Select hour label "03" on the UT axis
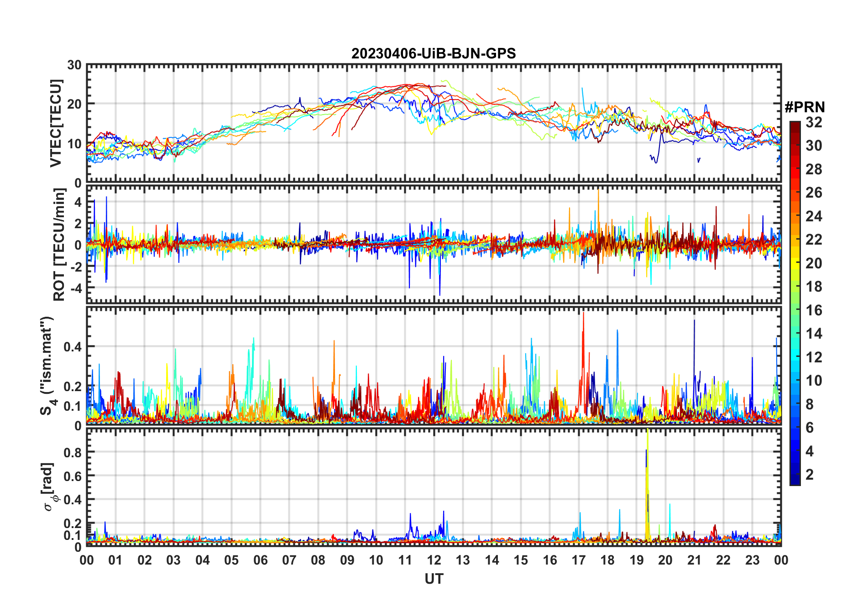The width and height of the screenshot is (868, 607). pos(173,560)
